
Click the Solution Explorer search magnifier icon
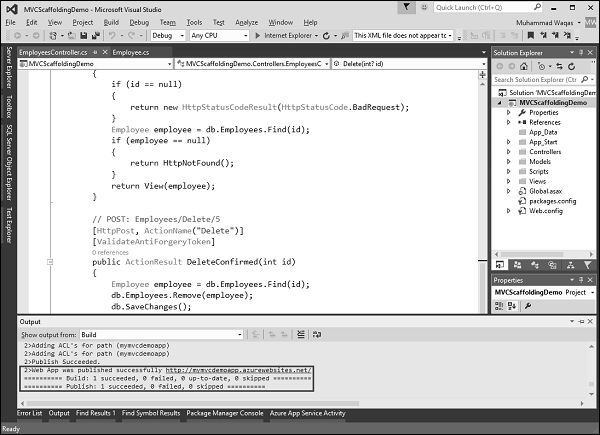584,80
